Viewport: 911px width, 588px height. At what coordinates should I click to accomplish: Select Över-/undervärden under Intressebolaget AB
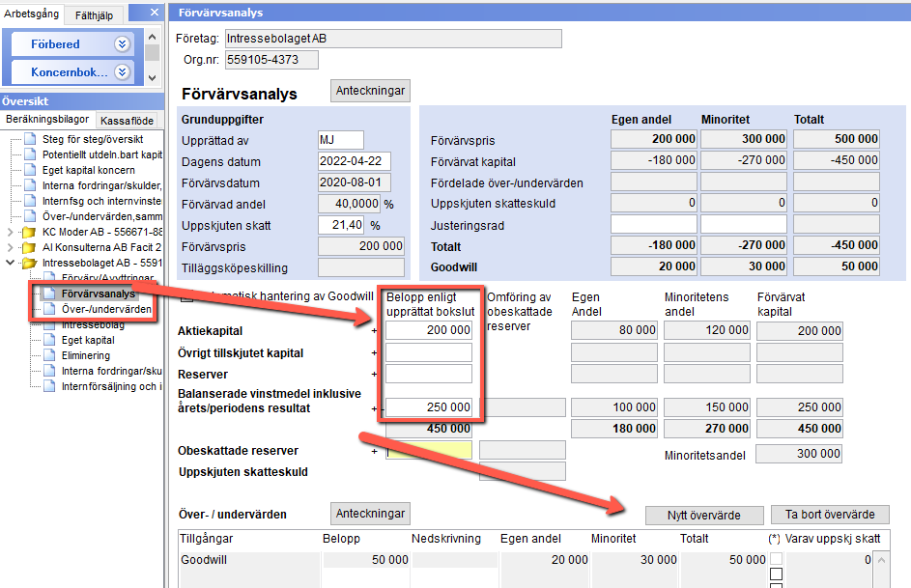click(106, 309)
